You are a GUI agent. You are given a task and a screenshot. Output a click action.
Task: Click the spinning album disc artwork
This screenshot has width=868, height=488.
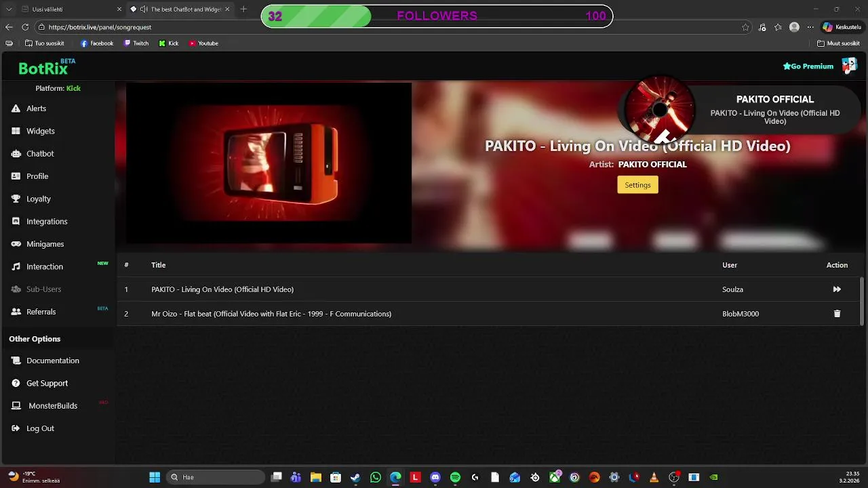tap(660, 110)
